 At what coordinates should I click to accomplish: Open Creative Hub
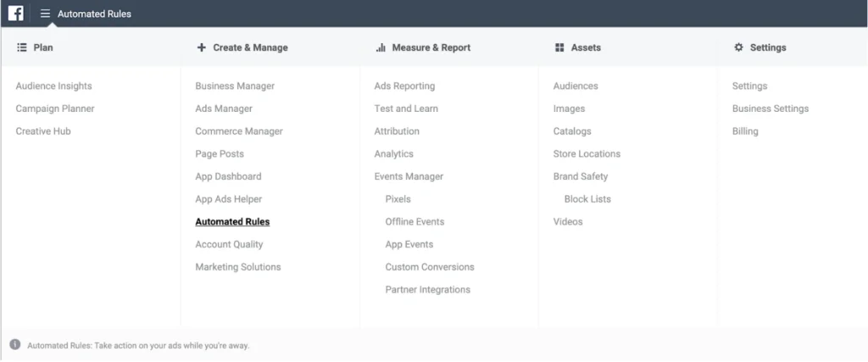[x=43, y=131]
